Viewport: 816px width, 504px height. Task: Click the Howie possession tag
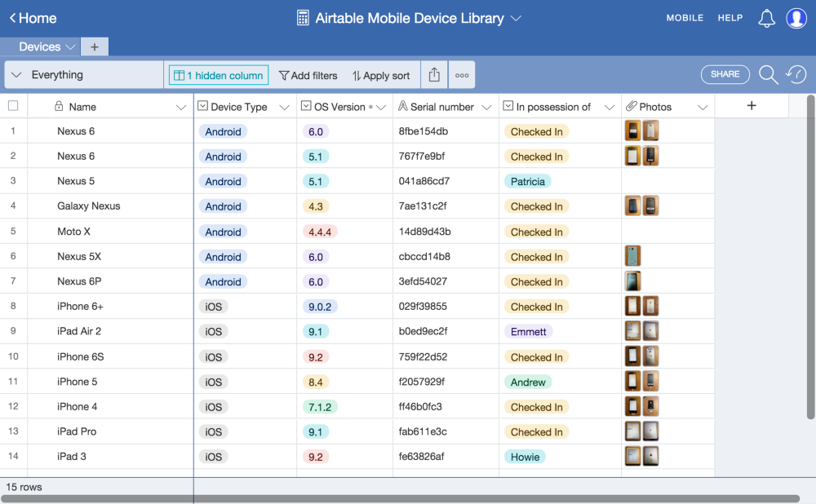click(525, 458)
